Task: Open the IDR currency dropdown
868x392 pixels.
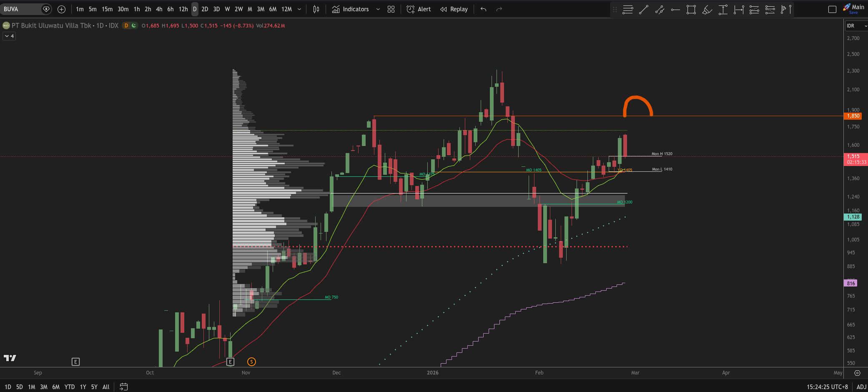Action: (x=856, y=26)
